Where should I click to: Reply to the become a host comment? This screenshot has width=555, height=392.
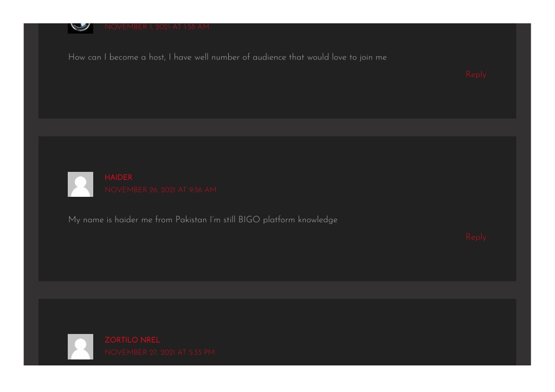476,75
